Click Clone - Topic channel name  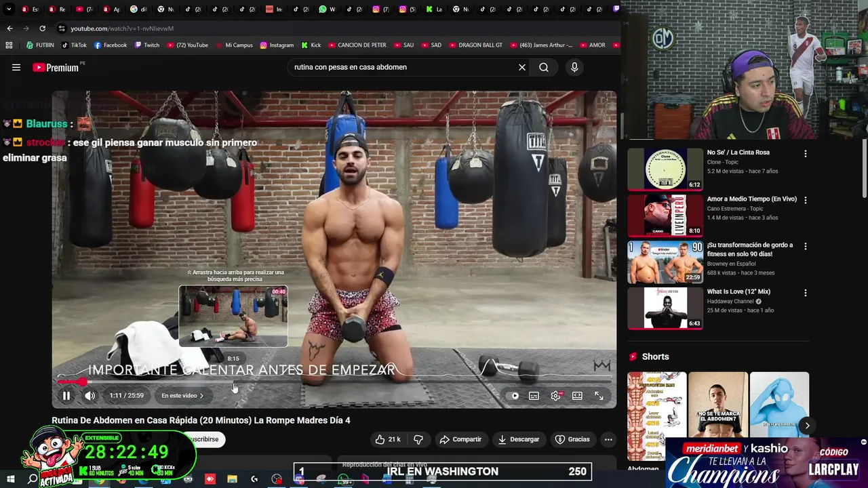(x=722, y=163)
